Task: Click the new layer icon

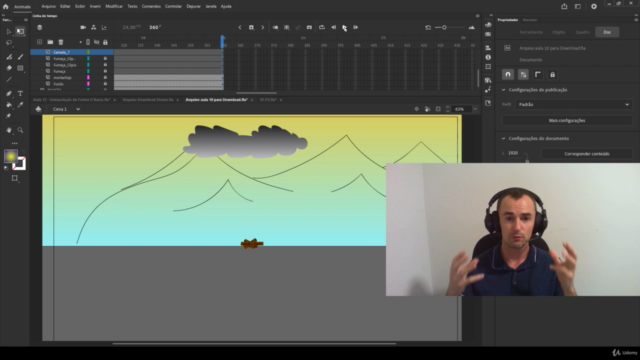Action: tap(39, 42)
